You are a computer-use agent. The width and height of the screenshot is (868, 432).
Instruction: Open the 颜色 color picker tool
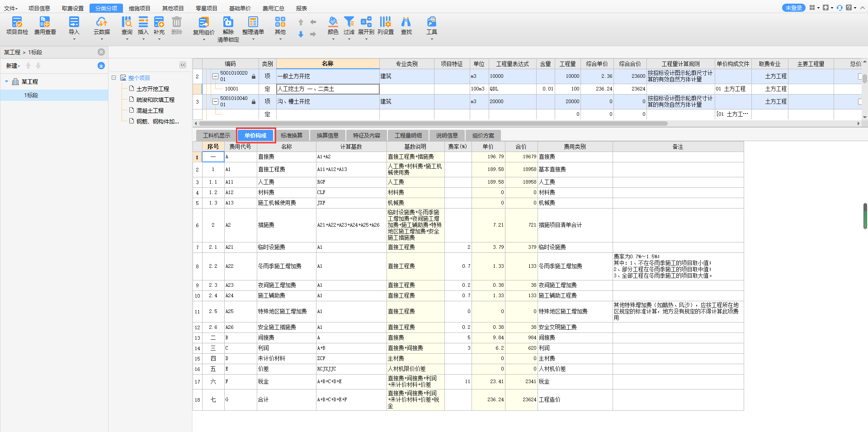coord(333,22)
